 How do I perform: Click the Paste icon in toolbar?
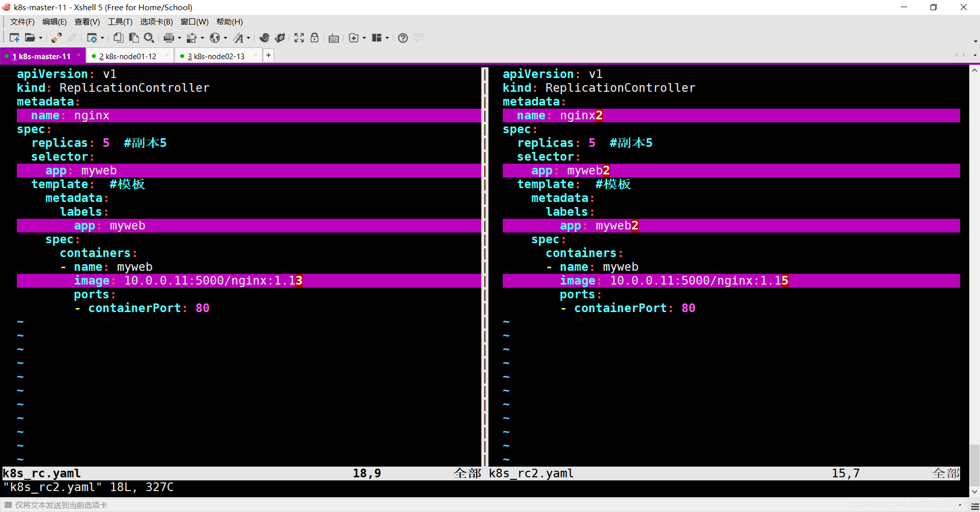134,38
